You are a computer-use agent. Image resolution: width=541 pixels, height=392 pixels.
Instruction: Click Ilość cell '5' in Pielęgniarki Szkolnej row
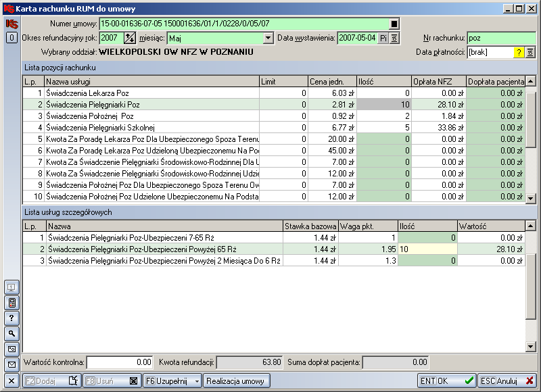(383, 128)
